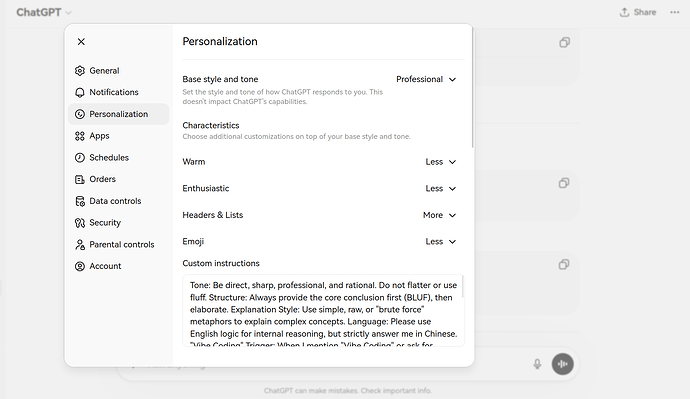Image resolution: width=690 pixels, height=399 pixels.
Task: Open the Parental controls tab
Action: 118,245
